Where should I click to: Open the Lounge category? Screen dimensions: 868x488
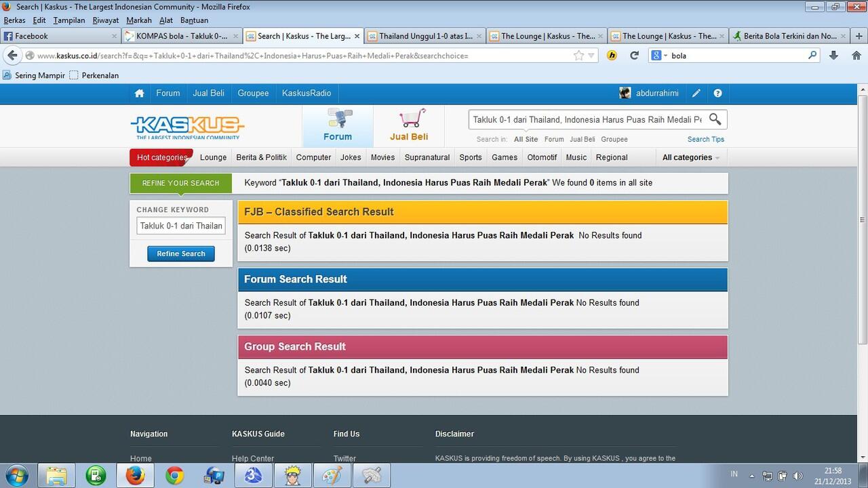click(x=213, y=157)
